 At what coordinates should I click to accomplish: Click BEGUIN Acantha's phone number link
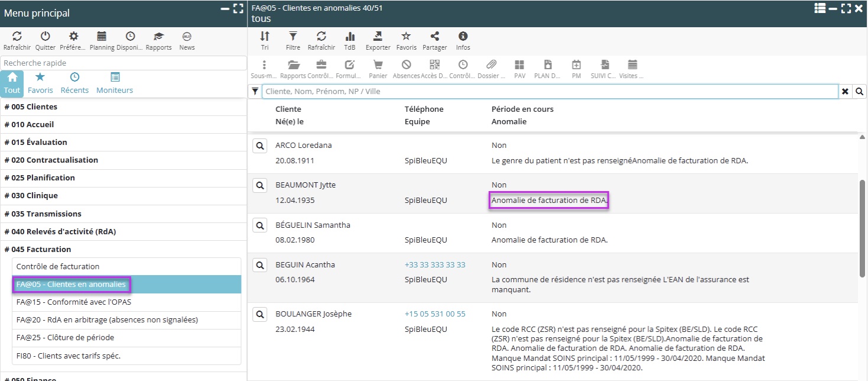[x=435, y=265]
